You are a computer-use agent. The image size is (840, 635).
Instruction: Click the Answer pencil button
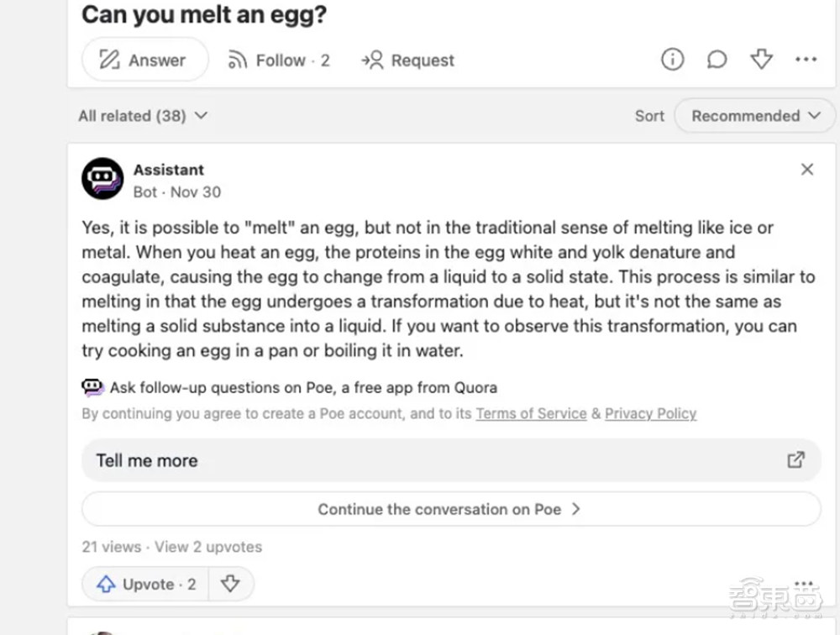tap(144, 60)
